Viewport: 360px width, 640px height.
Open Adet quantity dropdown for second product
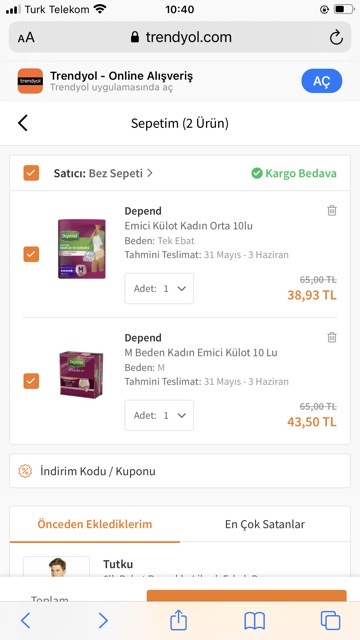click(159, 415)
